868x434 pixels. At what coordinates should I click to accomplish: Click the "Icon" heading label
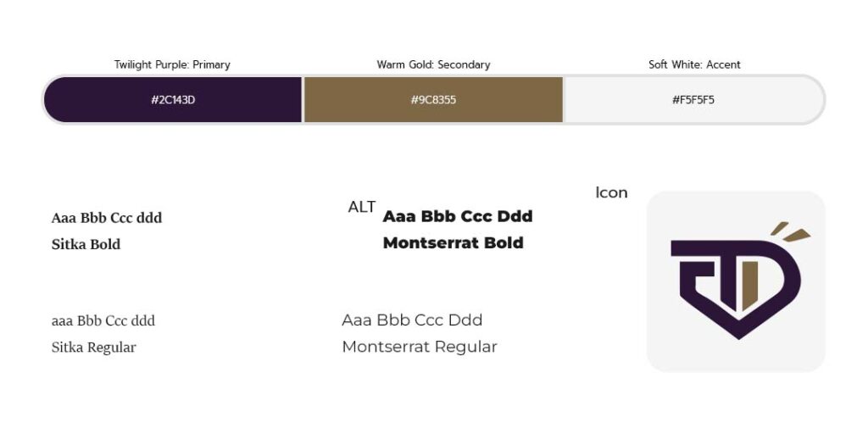tap(611, 193)
